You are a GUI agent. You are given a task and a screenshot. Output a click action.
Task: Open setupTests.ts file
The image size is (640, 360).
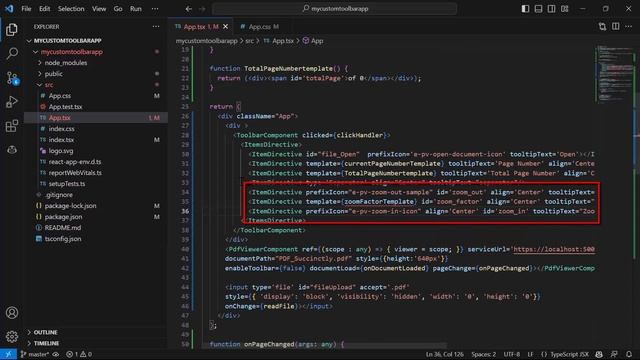(x=67, y=184)
